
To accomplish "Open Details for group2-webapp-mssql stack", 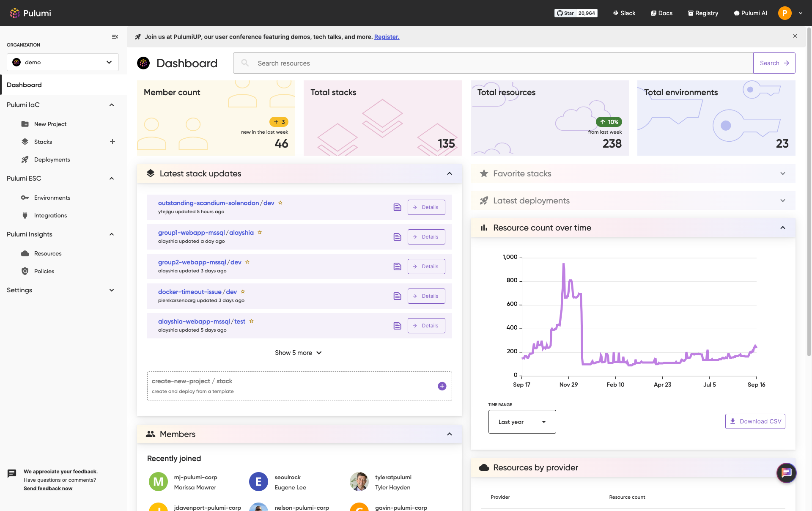I will pos(426,266).
